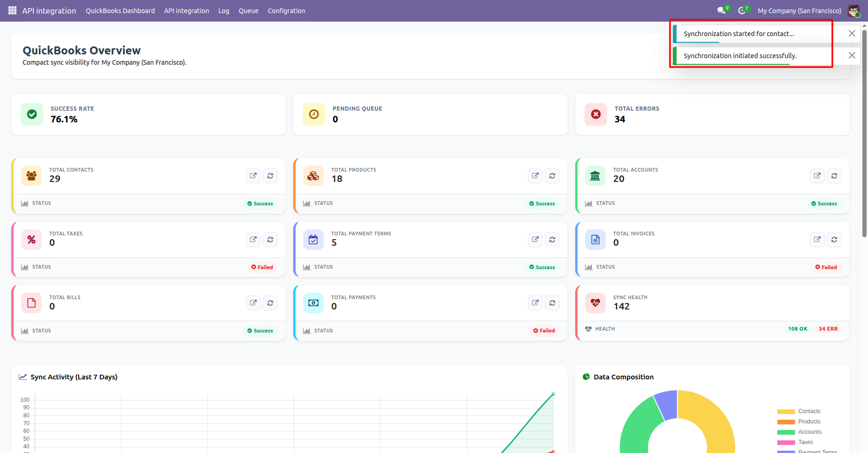Screen dimensions: 868x453
Task: Sync Total Payments with refresh icon
Action: pyautogui.click(x=552, y=303)
